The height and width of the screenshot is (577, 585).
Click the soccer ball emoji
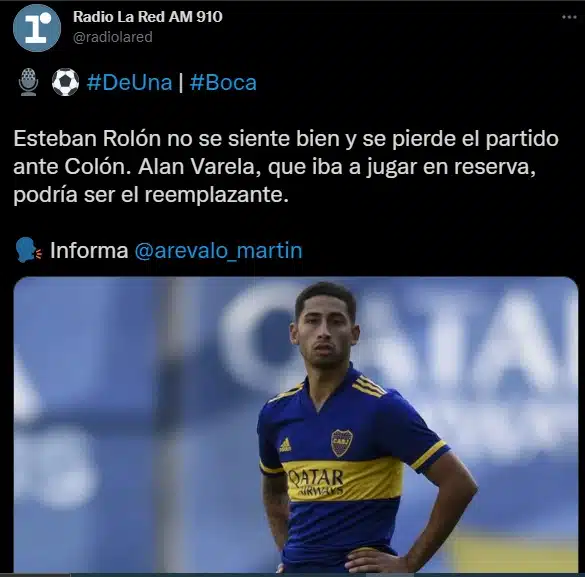[65, 82]
